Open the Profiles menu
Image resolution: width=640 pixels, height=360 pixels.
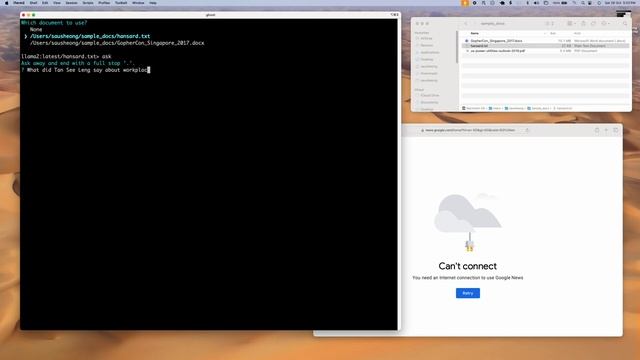[104, 3]
